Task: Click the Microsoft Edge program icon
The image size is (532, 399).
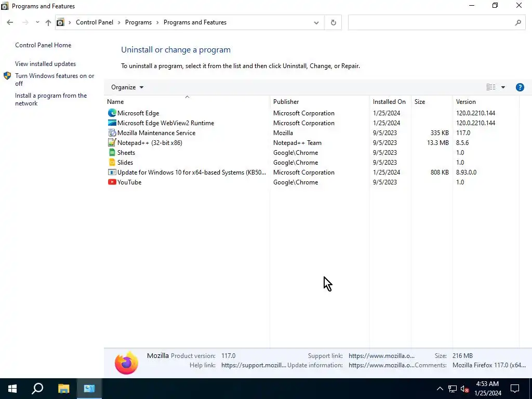Action: point(112,113)
